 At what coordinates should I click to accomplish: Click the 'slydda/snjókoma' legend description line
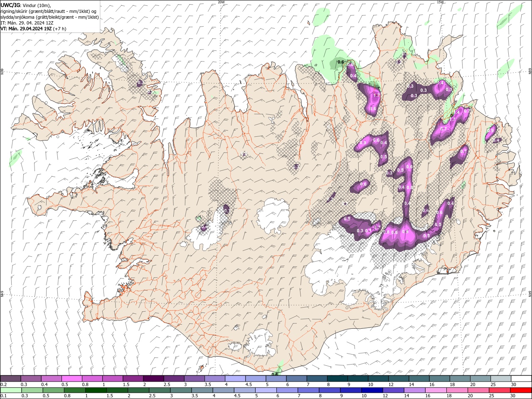tap(49, 17)
